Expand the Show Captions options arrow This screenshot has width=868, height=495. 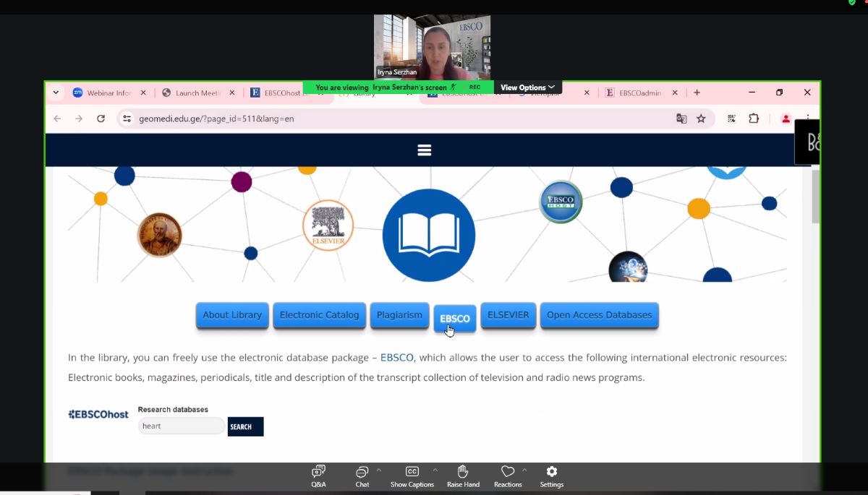click(x=435, y=470)
